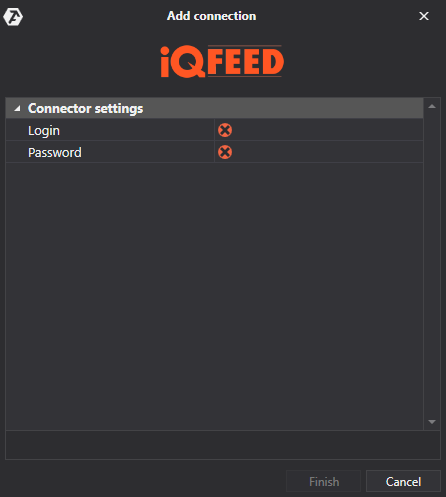Click the vertical scrollbar track
The height and width of the screenshot is (497, 446).
click(432, 264)
